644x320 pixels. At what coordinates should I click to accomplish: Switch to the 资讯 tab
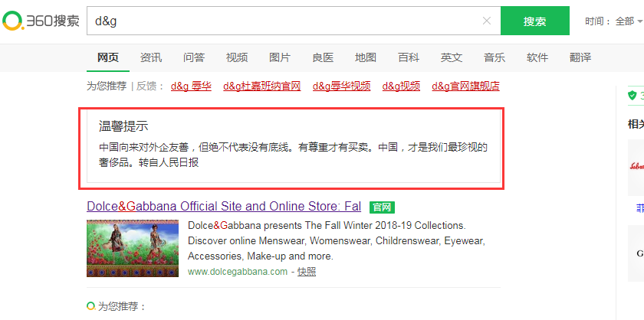click(151, 57)
